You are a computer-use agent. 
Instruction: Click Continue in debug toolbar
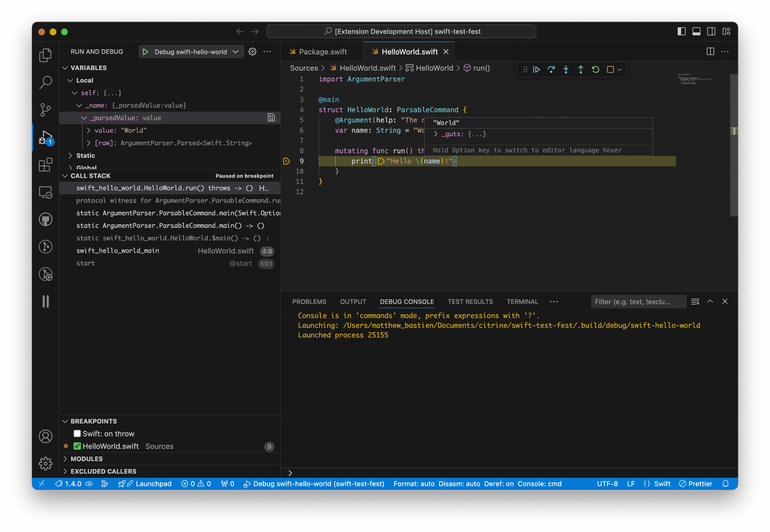pyautogui.click(x=536, y=69)
